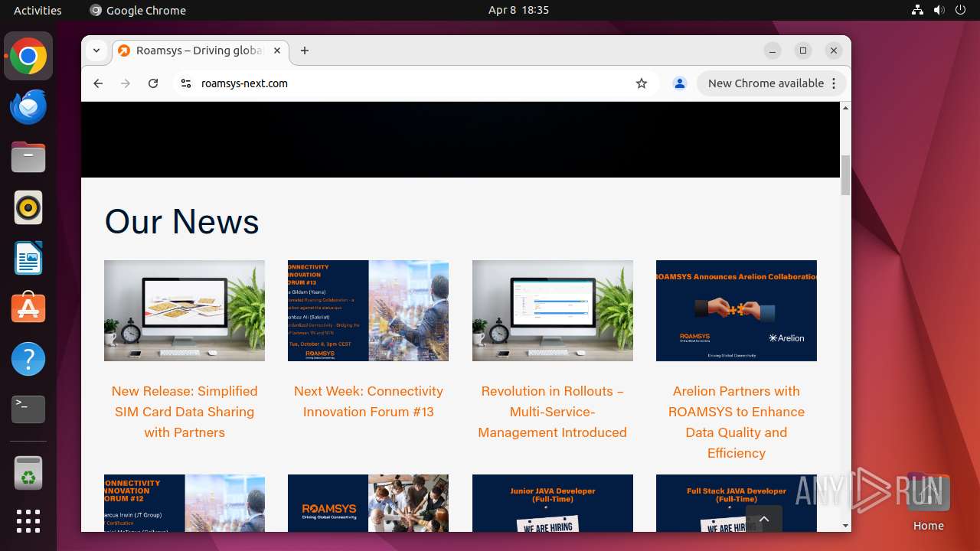Click Junior JAVA Developer hiring thumbnail
The width and height of the screenshot is (980, 551).
553,503
